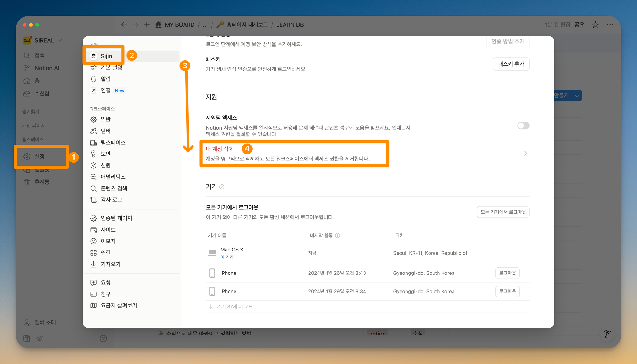The image size is (637, 364).
Task: Log out iPhone from 1월 26일
Action: point(507,273)
